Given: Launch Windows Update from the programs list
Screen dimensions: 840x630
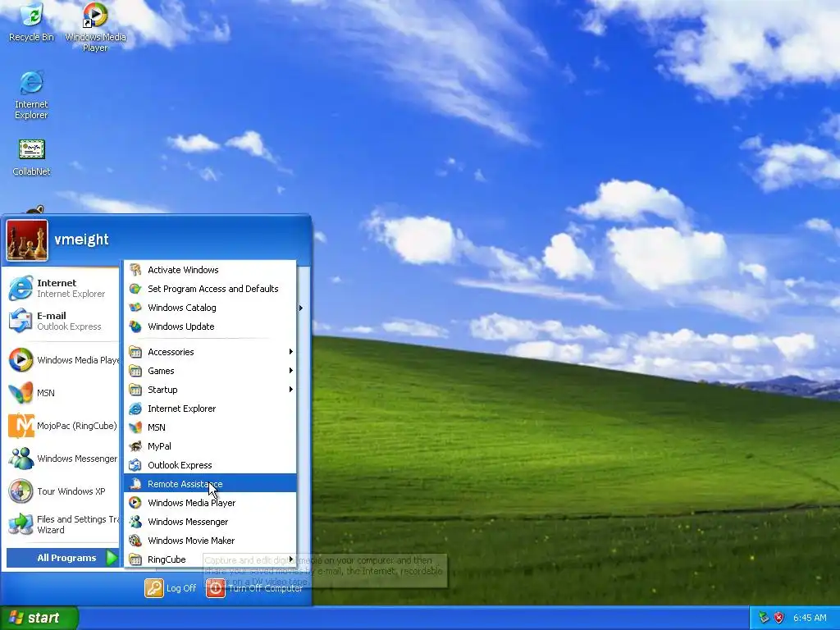Looking at the screenshot, I should [210, 326].
